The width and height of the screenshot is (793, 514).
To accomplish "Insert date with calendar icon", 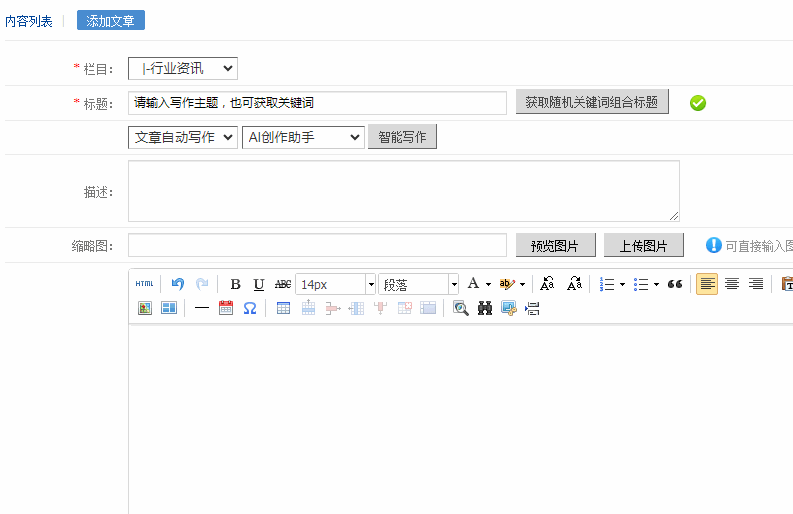I will coord(226,308).
